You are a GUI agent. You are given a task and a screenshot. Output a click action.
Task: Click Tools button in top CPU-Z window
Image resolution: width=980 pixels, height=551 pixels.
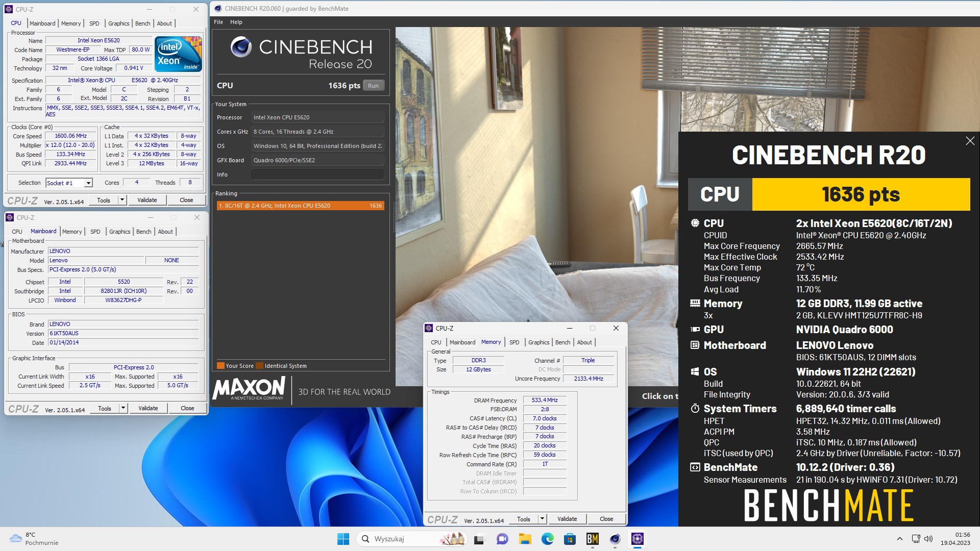pyautogui.click(x=104, y=200)
